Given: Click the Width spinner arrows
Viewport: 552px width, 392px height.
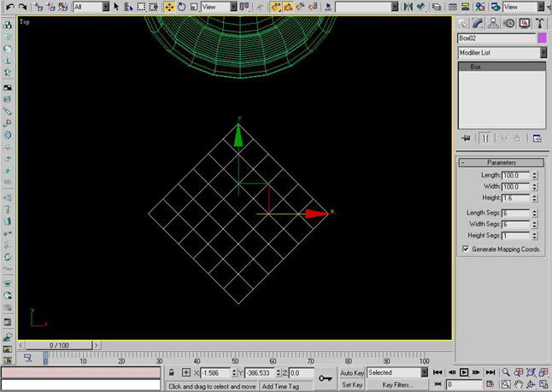Looking at the screenshot, I should (x=535, y=186).
